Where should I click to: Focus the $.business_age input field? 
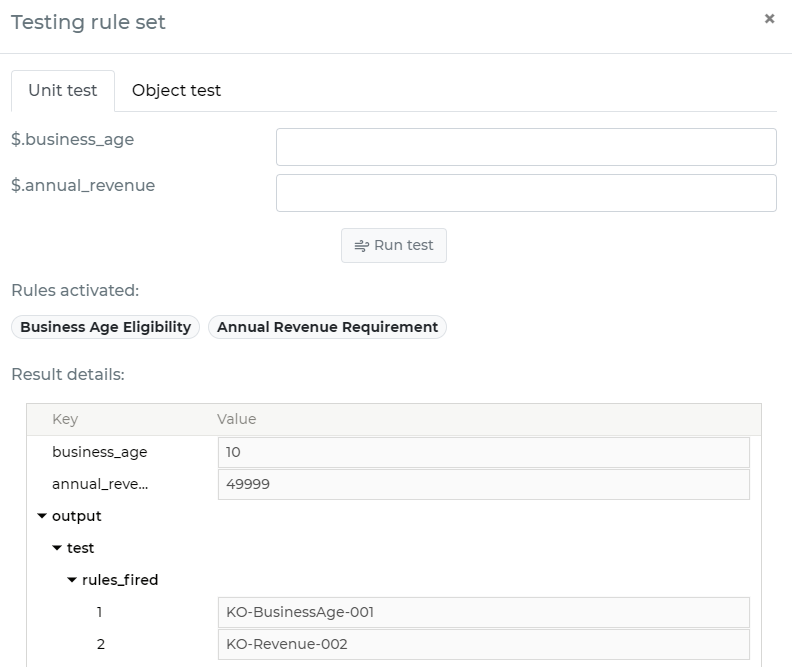(x=526, y=147)
